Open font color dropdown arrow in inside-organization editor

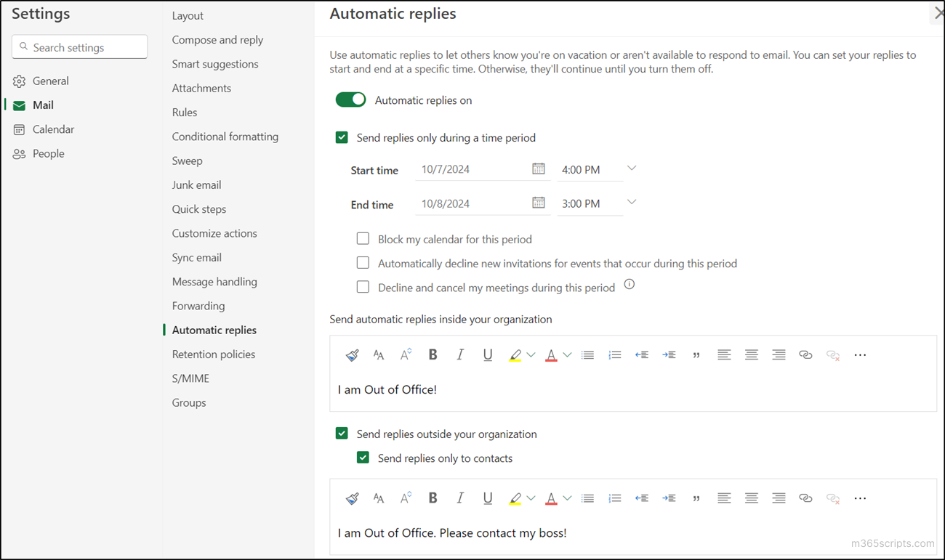point(567,355)
